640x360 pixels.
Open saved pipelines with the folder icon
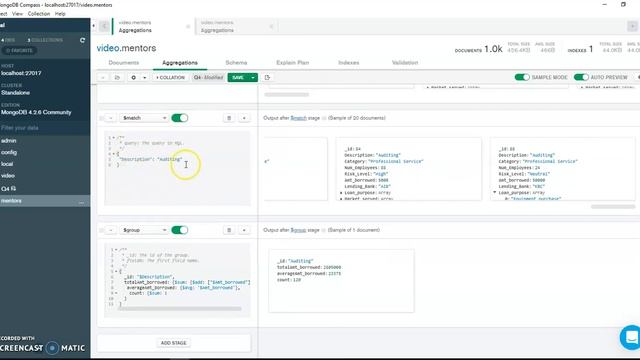(x=117, y=77)
